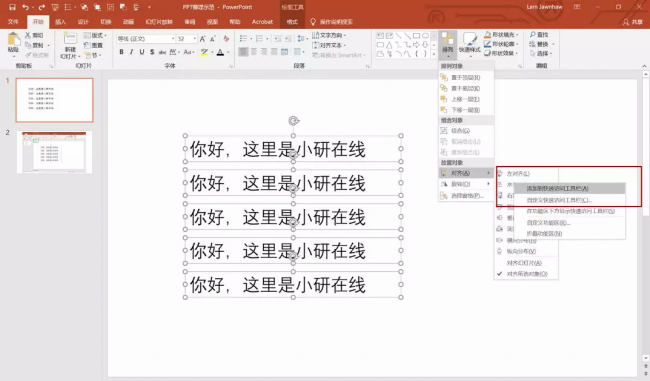Share the presentation (共享)
Screen dimensions: 650x381
(633, 22)
